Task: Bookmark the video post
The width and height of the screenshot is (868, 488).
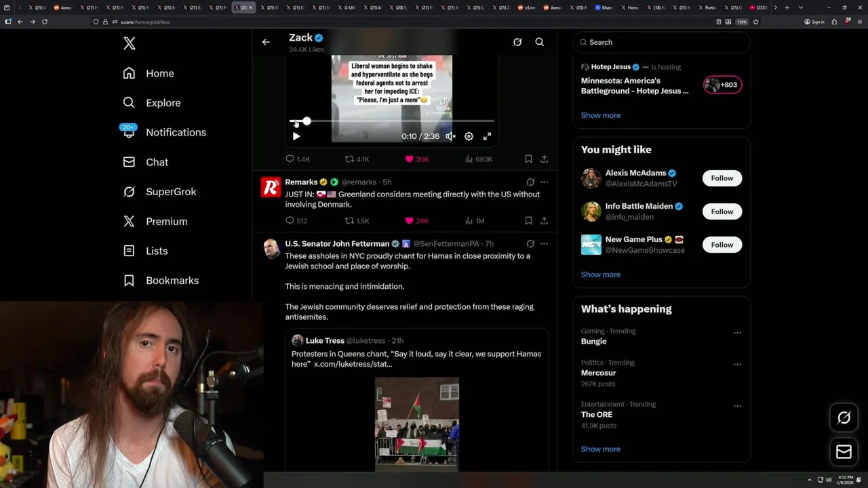Action: (528, 159)
